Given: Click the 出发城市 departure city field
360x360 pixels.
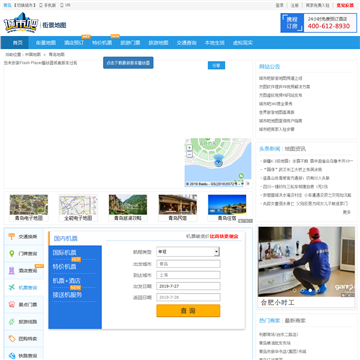Looking at the screenshot, I should (x=188, y=264).
